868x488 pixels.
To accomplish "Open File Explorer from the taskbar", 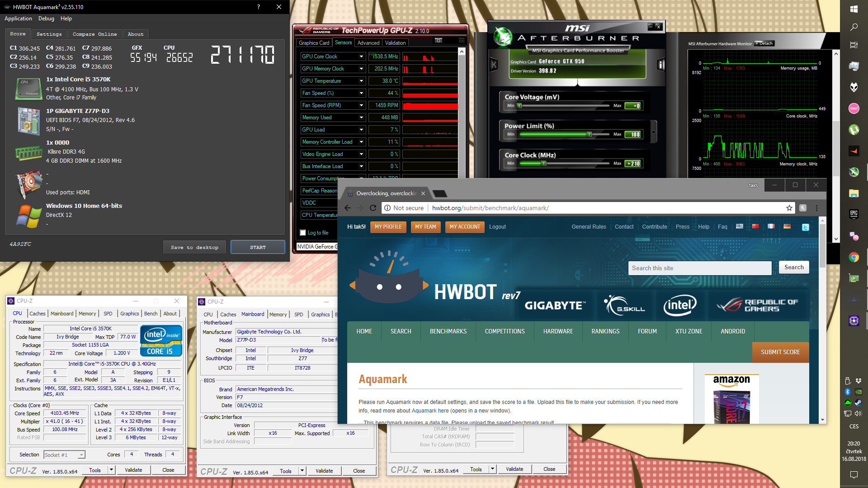I will (854, 193).
